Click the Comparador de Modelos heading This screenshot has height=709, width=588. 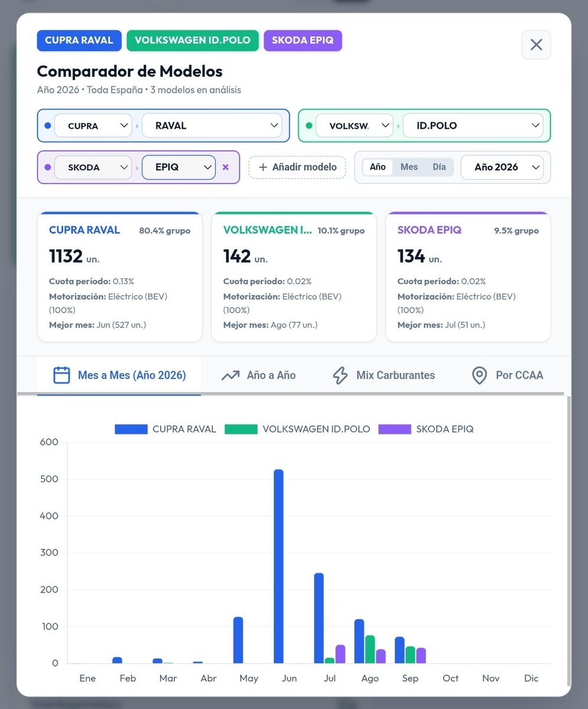click(x=130, y=71)
